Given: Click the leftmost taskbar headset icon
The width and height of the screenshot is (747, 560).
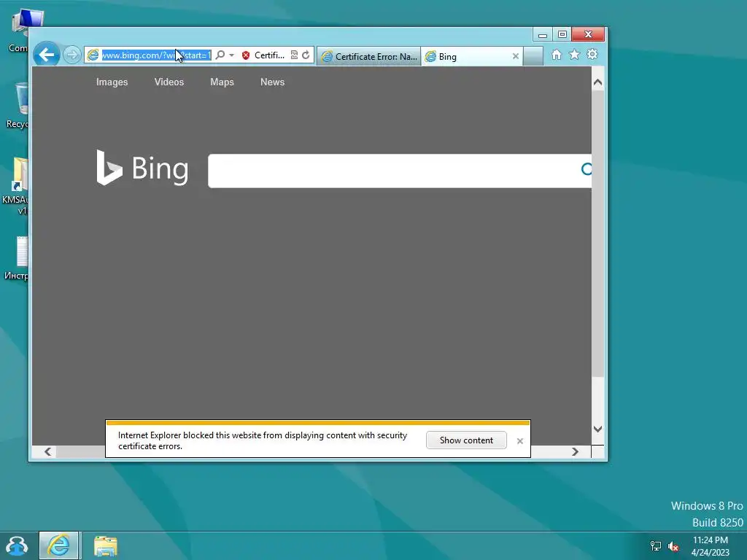Looking at the screenshot, I should click(17, 546).
